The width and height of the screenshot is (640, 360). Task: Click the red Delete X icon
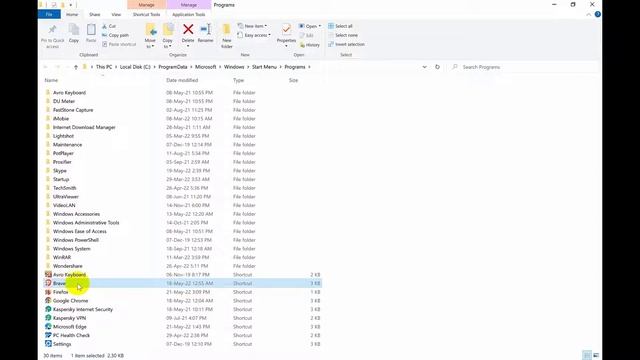click(x=188, y=29)
